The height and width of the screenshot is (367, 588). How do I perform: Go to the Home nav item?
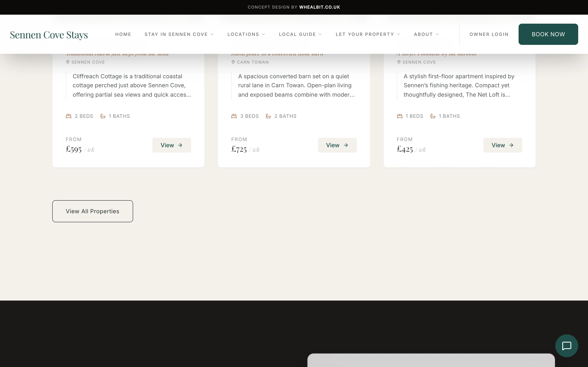pos(123,34)
